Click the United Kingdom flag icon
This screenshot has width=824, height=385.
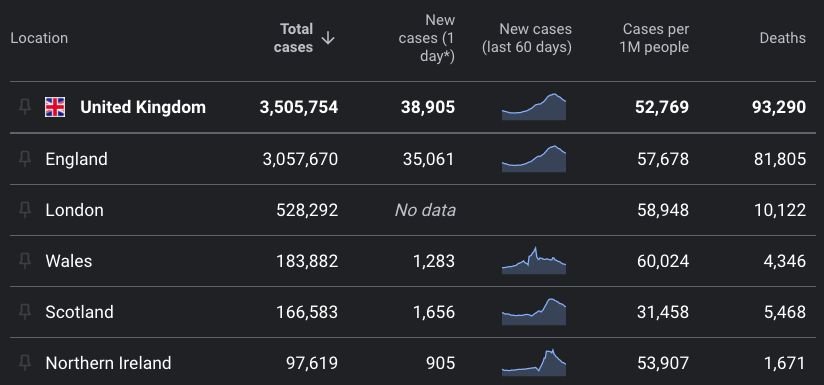tap(55, 107)
